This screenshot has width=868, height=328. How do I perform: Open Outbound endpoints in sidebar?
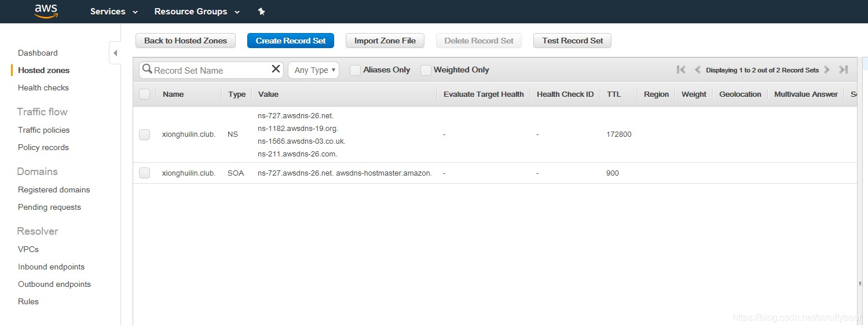(x=54, y=284)
